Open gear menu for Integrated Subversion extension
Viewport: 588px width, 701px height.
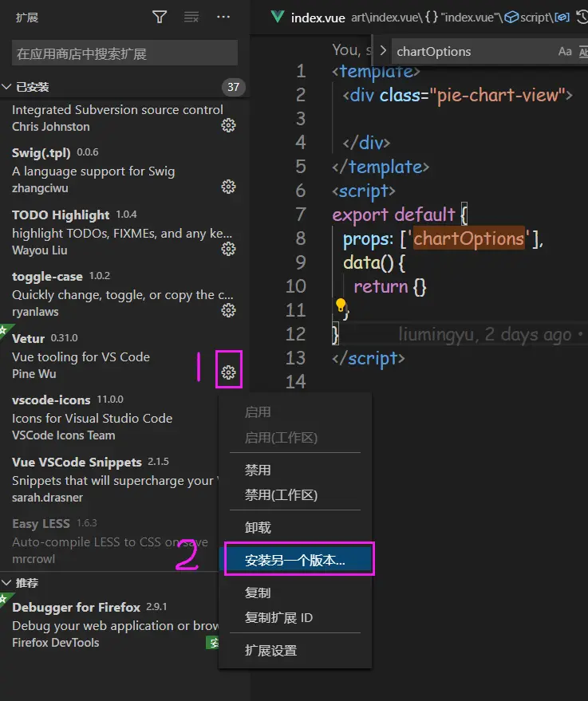point(228,125)
